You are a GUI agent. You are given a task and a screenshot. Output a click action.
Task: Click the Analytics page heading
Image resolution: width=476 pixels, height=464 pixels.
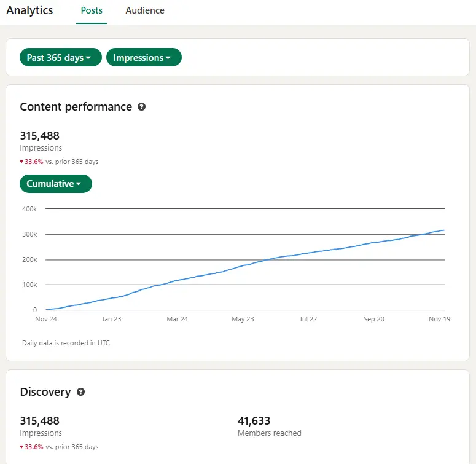point(29,10)
